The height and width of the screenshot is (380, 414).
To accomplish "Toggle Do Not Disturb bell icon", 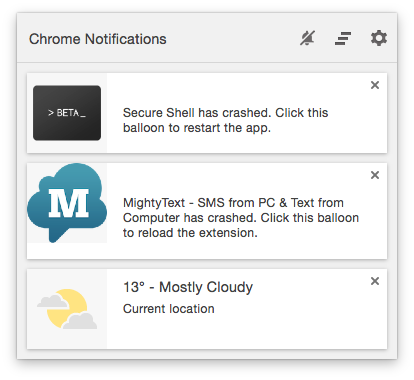I will click(x=307, y=38).
